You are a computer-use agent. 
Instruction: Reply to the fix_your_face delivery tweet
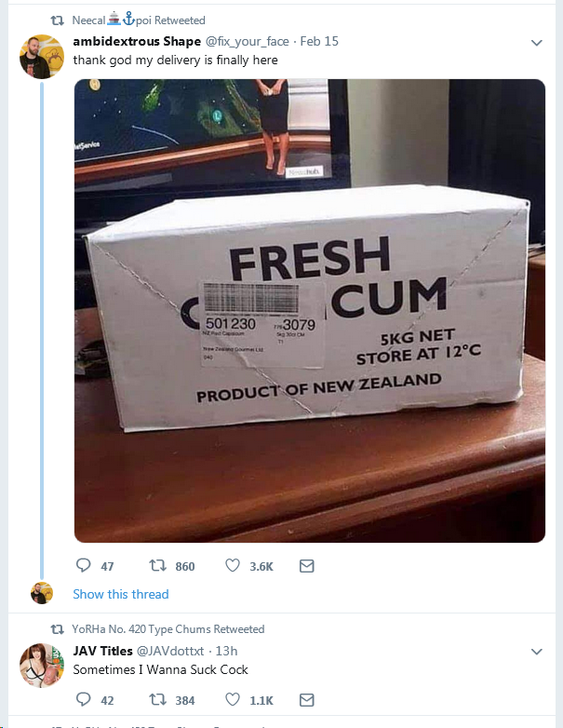[84, 566]
